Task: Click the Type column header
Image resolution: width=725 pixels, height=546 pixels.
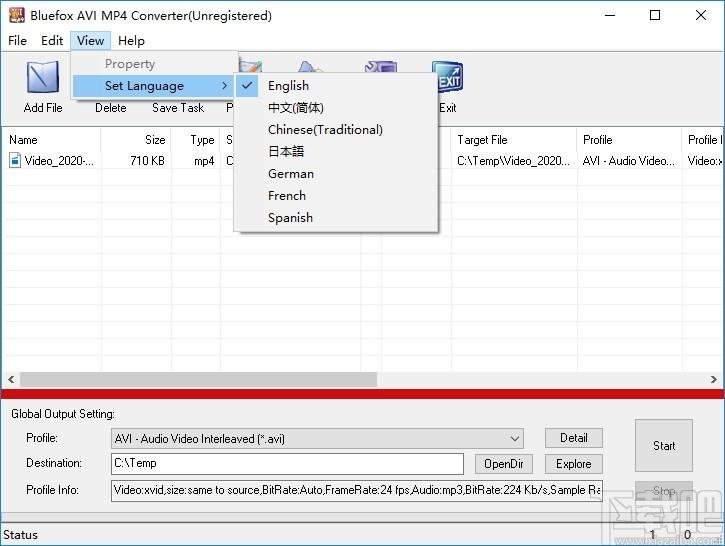Action: tap(196, 140)
